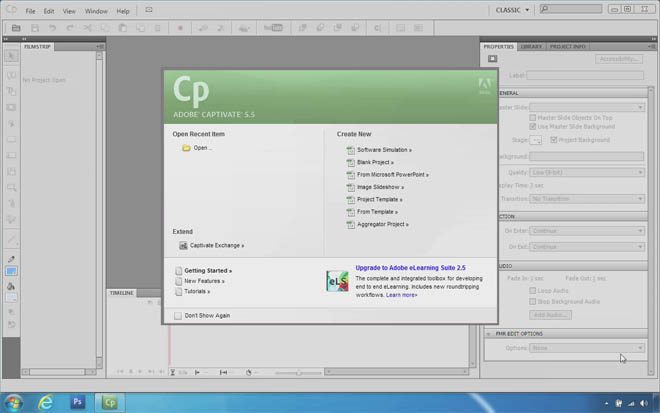Create a new Image Slideshow

(x=380, y=187)
